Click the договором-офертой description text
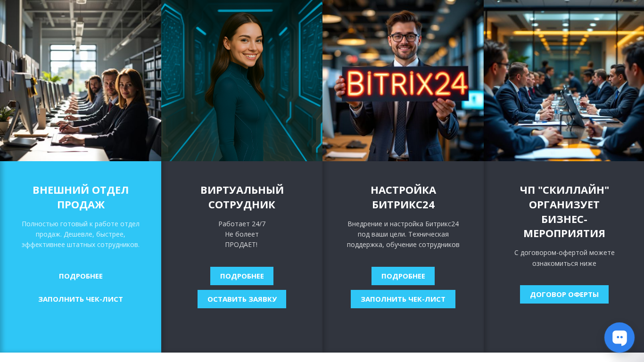 pyautogui.click(x=564, y=258)
